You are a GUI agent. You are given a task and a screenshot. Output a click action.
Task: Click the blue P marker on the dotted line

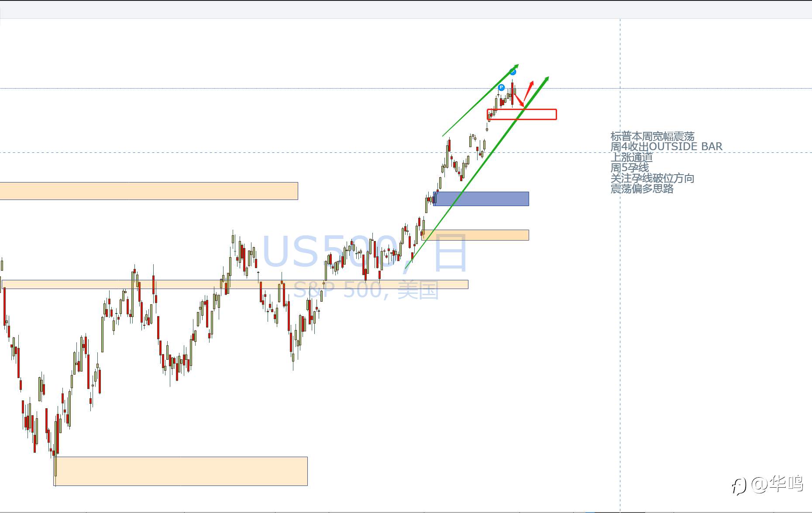pyautogui.click(x=501, y=88)
